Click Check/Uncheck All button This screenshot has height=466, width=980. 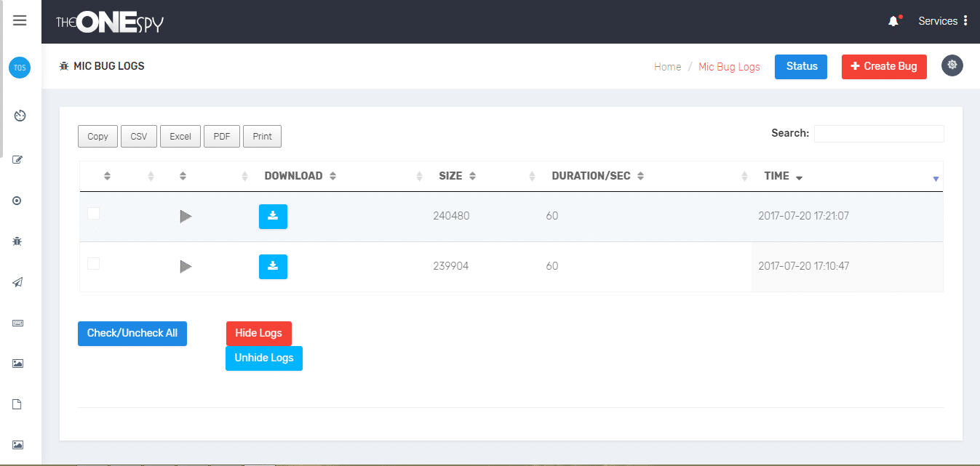click(132, 333)
